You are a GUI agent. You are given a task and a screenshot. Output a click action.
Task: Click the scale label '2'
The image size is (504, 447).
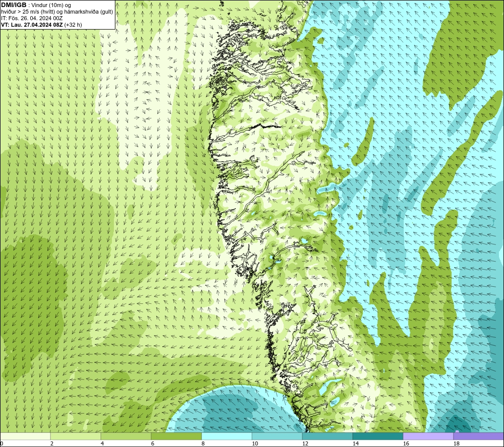tap(52, 443)
